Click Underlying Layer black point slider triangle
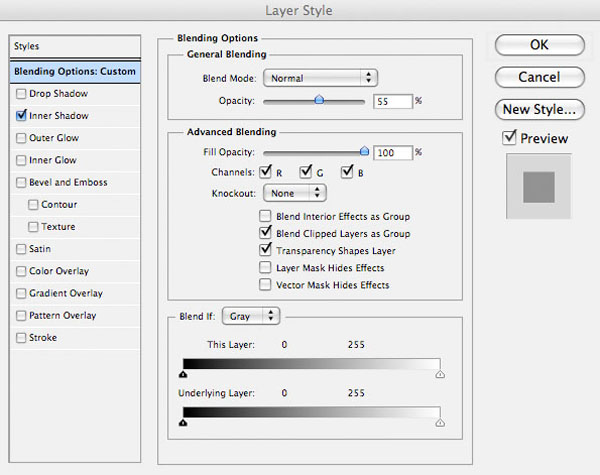Screen dimensions: 600x475 [x=183, y=423]
